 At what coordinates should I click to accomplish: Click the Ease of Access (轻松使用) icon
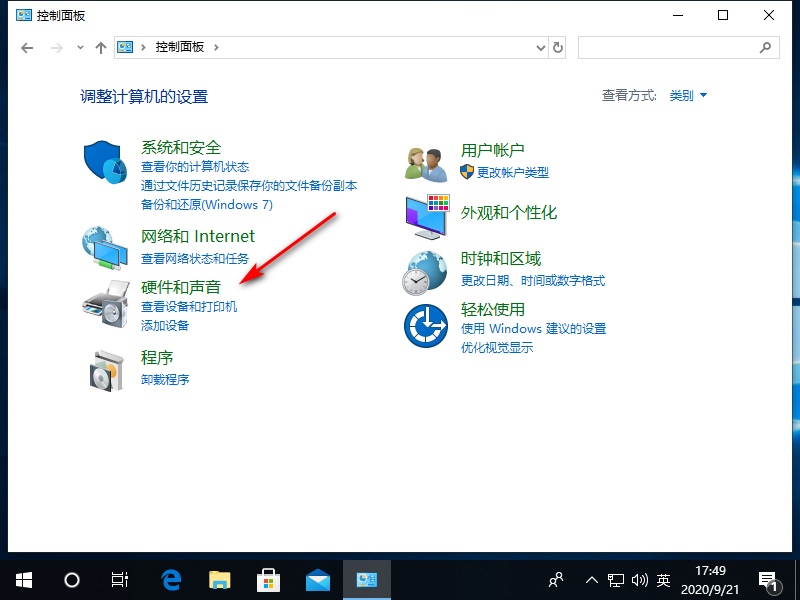click(x=425, y=326)
